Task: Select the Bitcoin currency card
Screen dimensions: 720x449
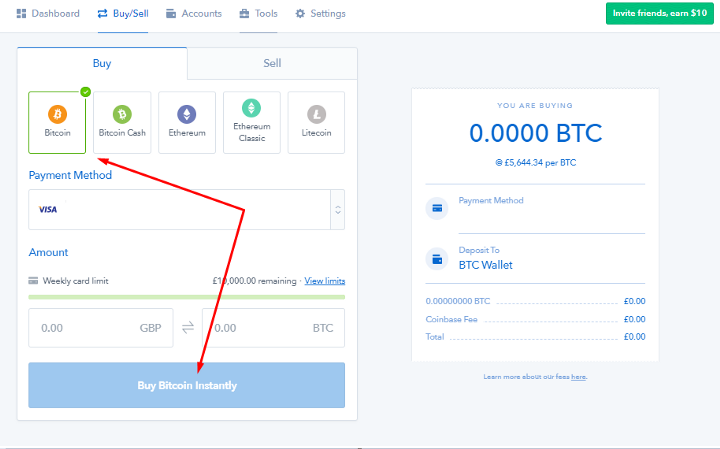Action: pos(57,122)
